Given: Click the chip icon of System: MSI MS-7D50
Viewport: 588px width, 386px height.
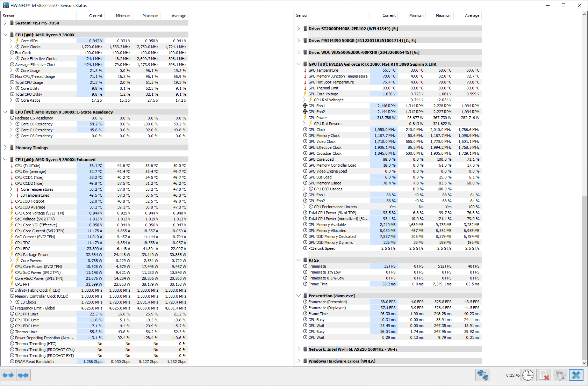Looking at the screenshot, I should point(12,23).
